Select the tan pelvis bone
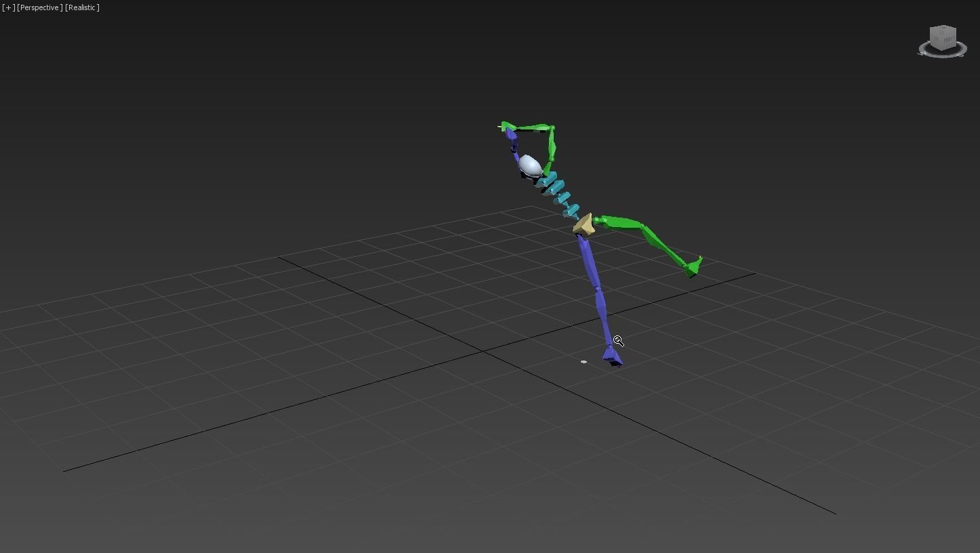This screenshot has height=553, width=980. [584, 225]
